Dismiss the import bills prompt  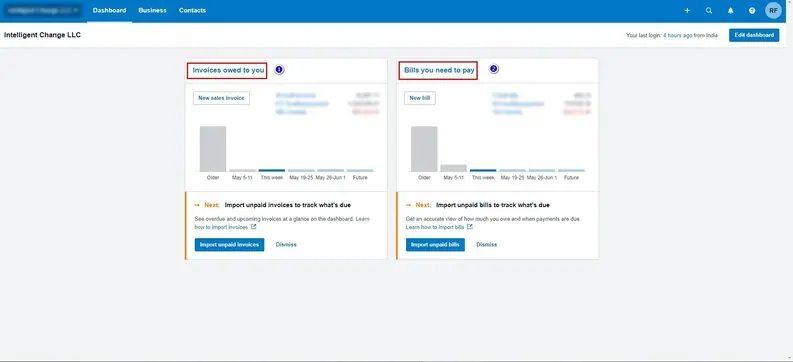pos(487,245)
